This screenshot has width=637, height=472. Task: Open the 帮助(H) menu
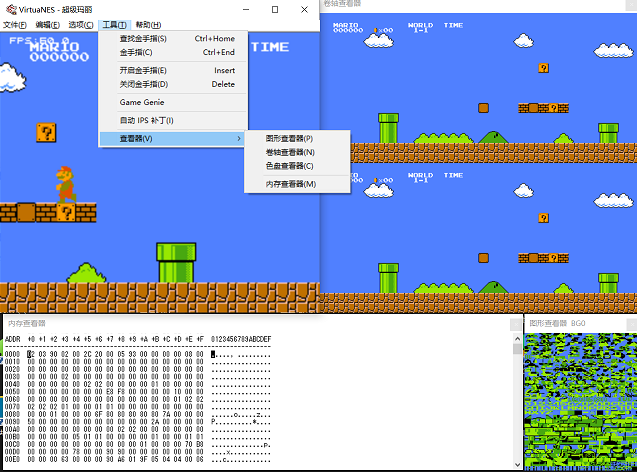[x=148, y=25]
